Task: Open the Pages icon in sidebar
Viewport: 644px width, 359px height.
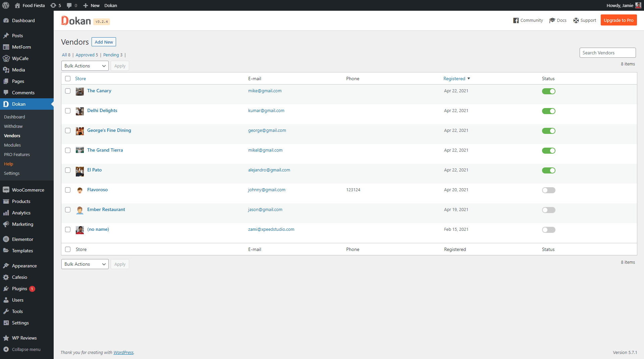Action: [6, 81]
